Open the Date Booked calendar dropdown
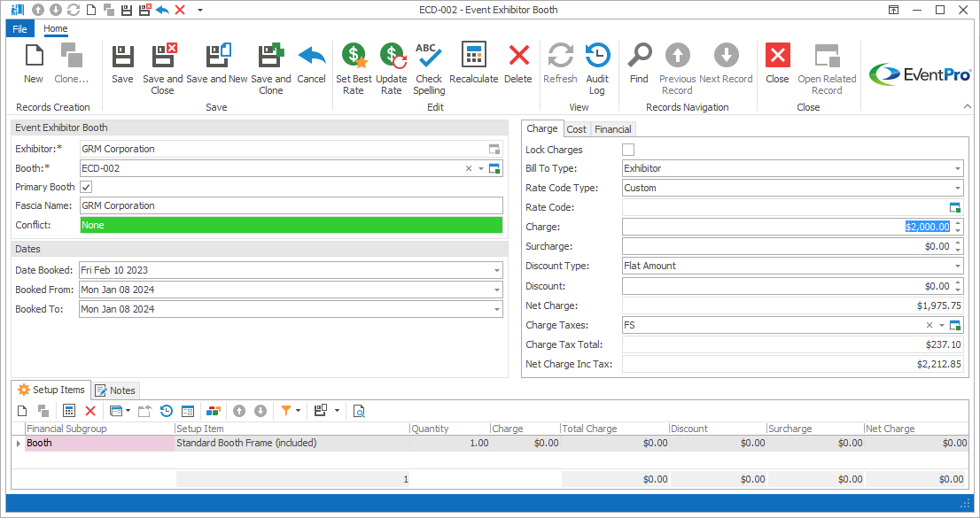 (x=497, y=271)
